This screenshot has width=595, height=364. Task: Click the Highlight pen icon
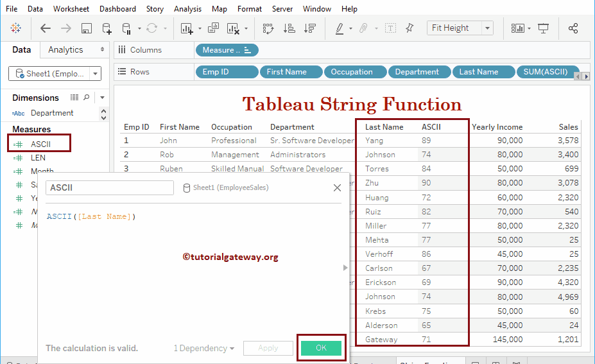[x=340, y=28]
